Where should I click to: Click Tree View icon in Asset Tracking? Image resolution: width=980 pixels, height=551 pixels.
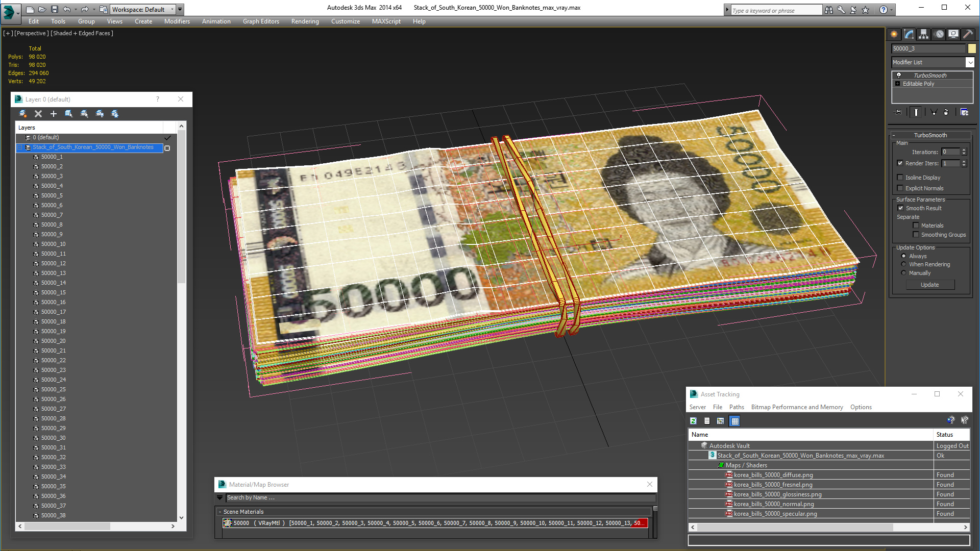click(721, 421)
